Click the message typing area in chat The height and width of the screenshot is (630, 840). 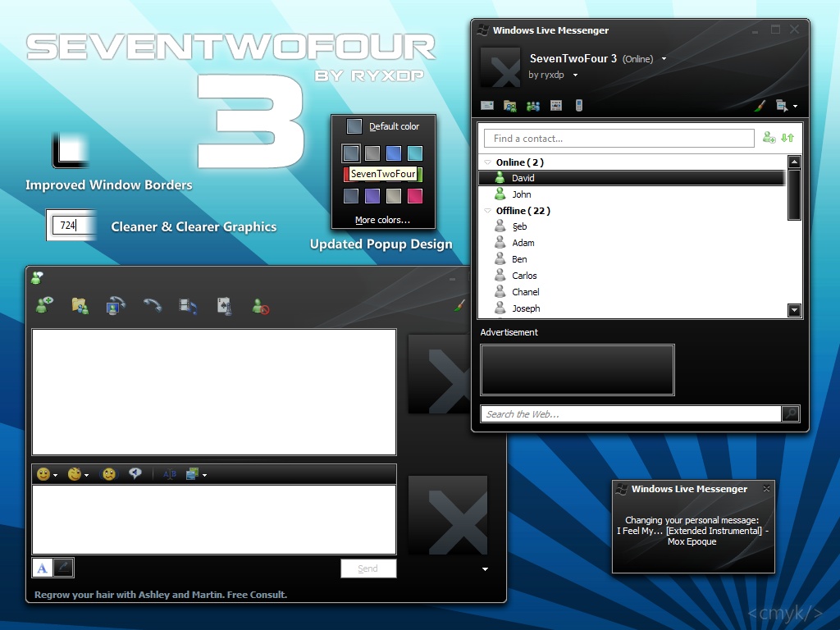click(x=214, y=519)
